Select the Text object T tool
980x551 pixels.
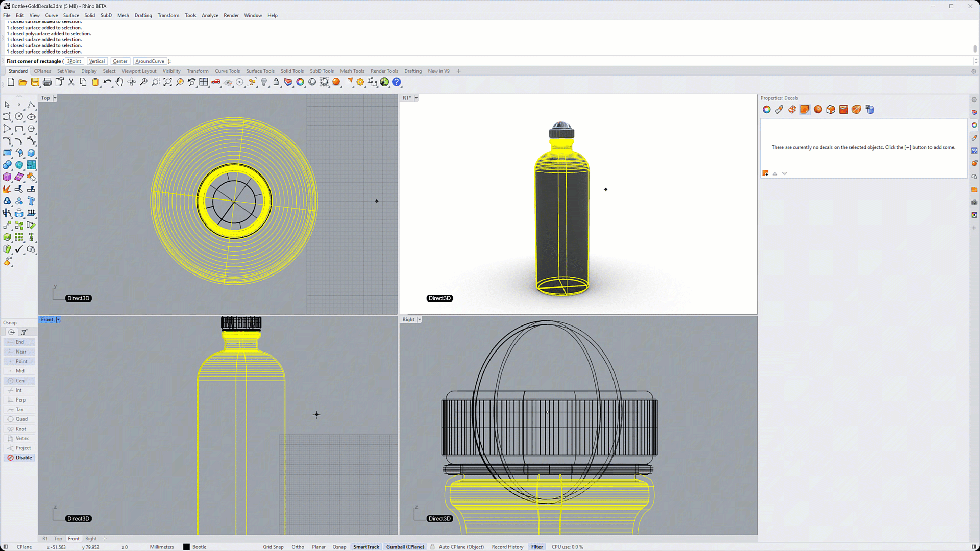[x=31, y=201]
